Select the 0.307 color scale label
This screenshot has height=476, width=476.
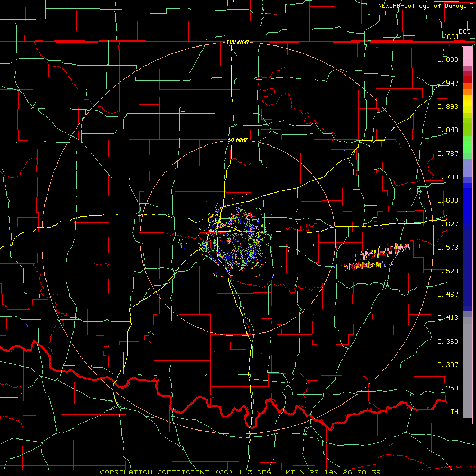(448, 365)
